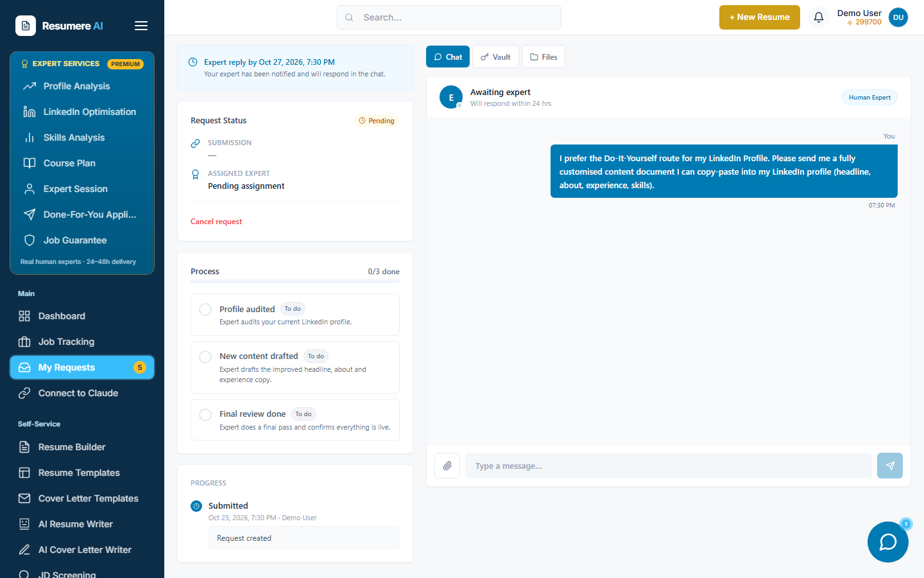The width and height of the screenshot is (924, 578).
Task: Open Expert Session
Action: (82, 189)
